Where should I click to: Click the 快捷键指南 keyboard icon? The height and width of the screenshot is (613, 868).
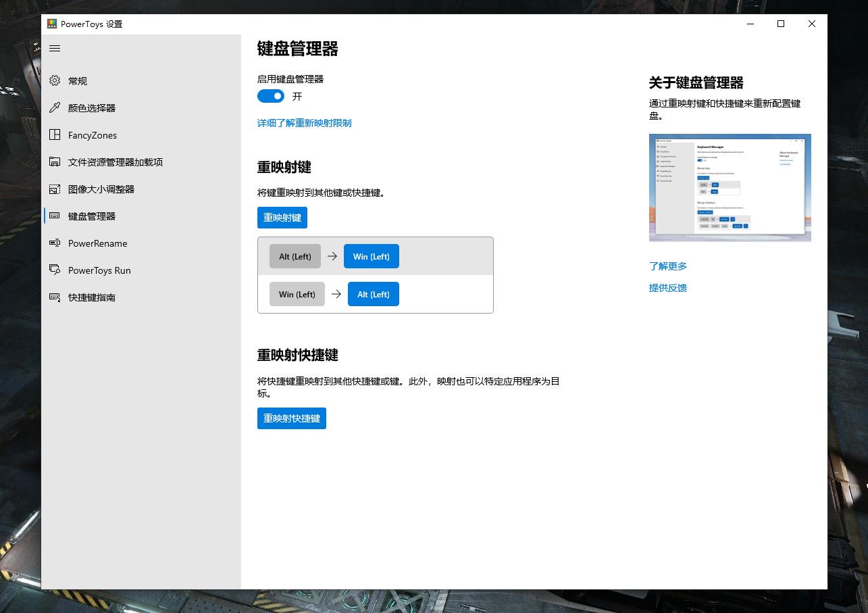click(x=55, y=297)
